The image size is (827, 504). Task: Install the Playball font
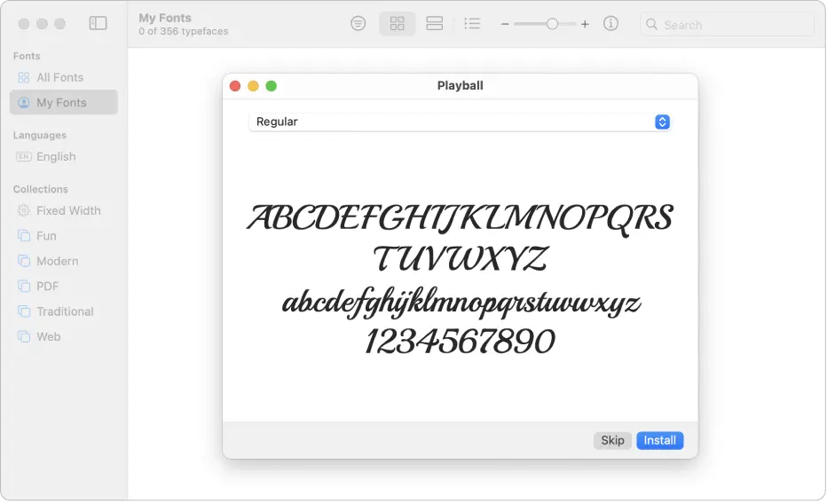[659, 440]
